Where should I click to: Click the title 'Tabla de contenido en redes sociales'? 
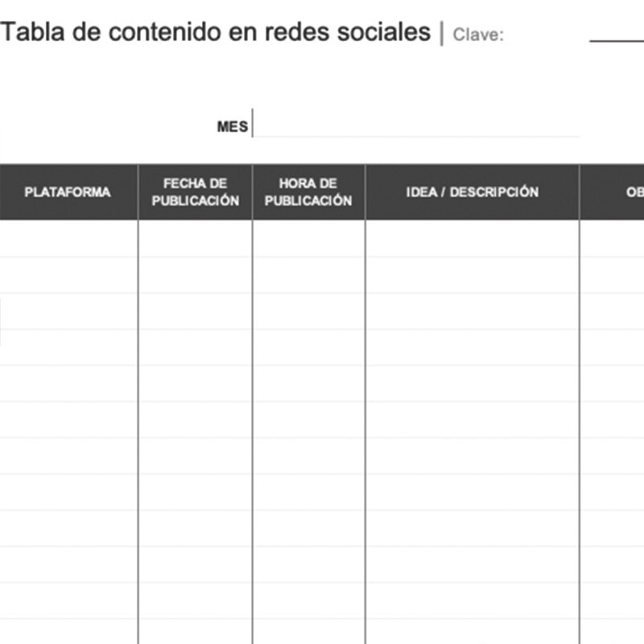click(216, 32)
